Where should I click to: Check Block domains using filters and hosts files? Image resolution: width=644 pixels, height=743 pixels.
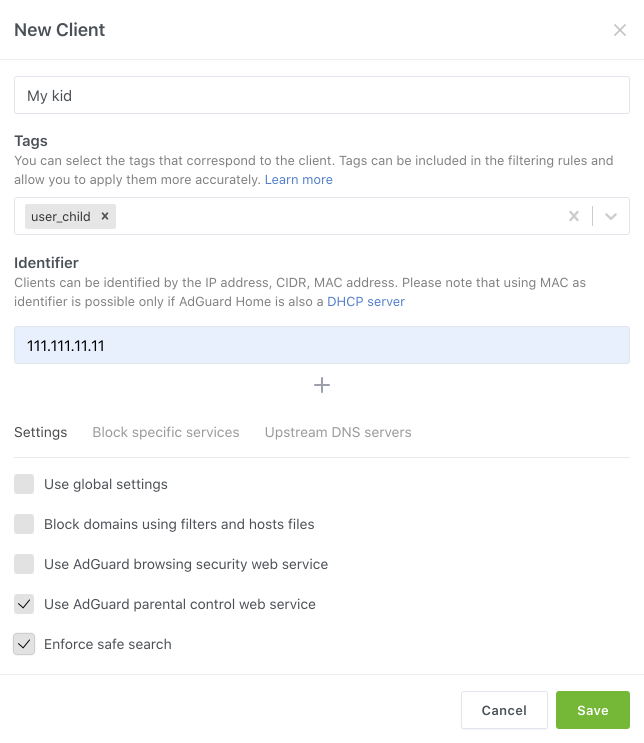(x=24, y=524)
